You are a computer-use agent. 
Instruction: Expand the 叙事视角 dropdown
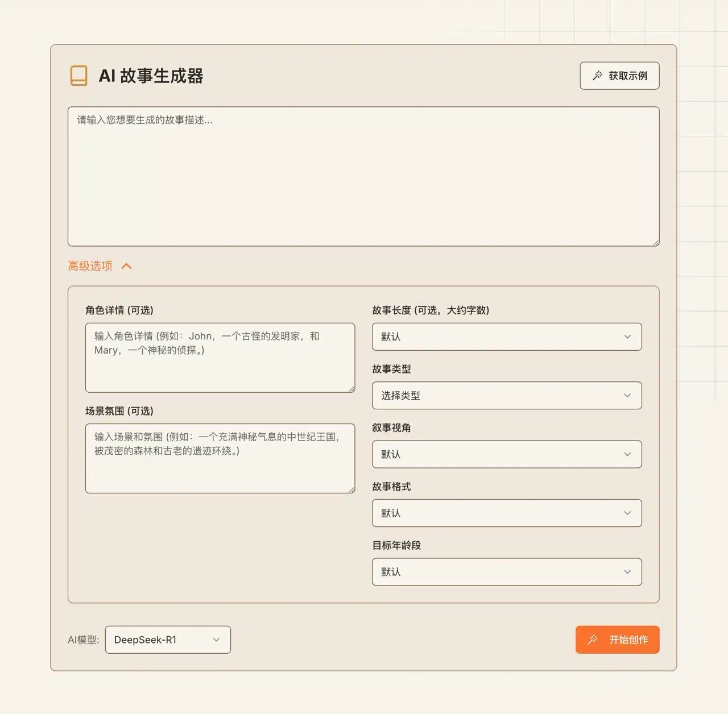[x=506, y=454]
